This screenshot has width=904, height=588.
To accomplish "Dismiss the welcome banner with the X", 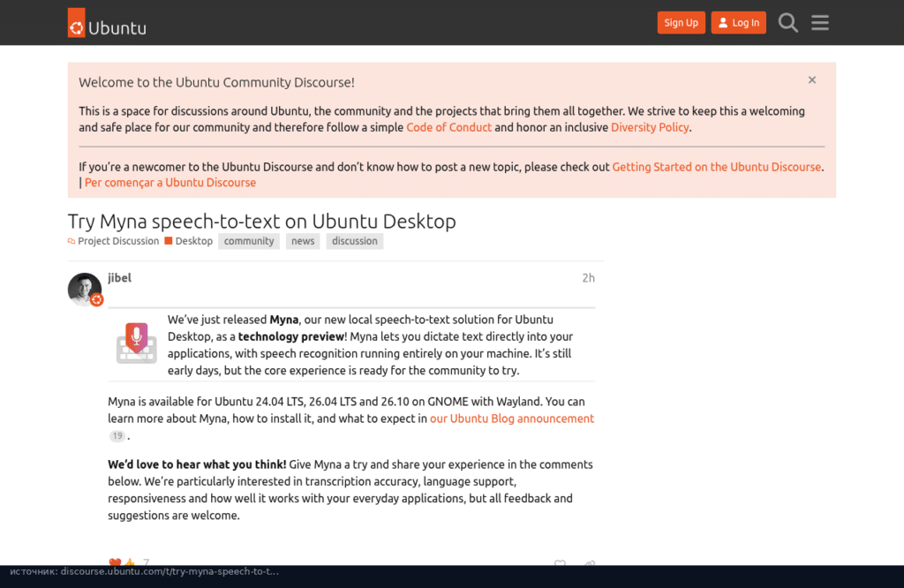I will pyautogui.click(x=812, y=80).
